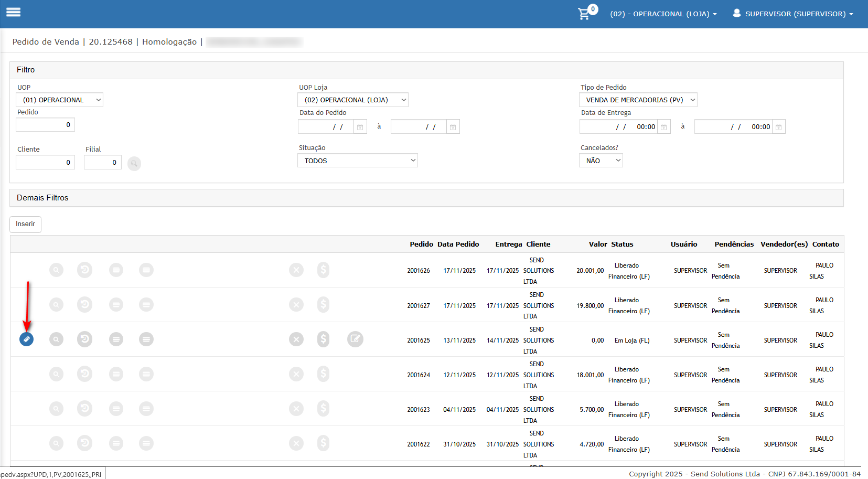This screenshot has width=868, height=479.
Task: Open calendar picker for Data de Entrega end
Action: 778,127
